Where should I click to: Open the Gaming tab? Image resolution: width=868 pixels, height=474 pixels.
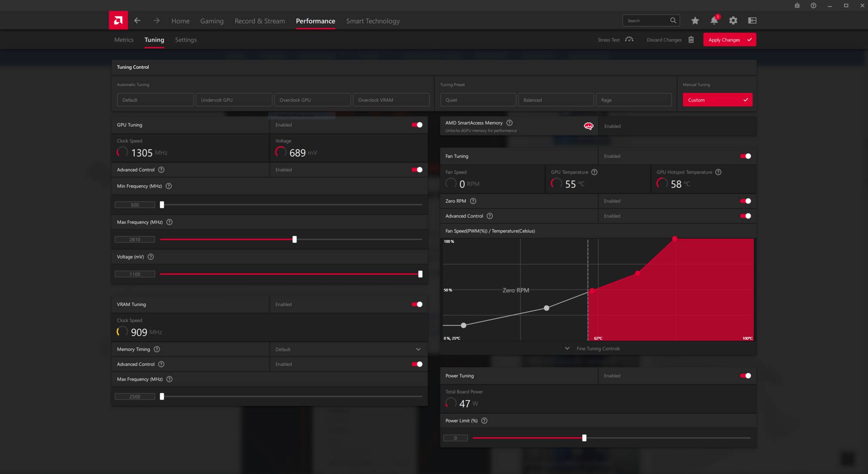coord(212,21)
